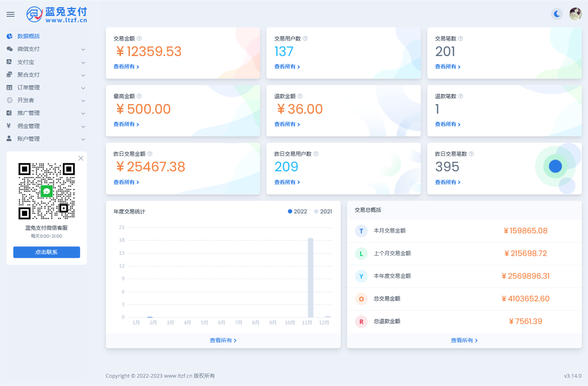Collapse the 聚合支付 chevron in sidebar

coord(83,75)
